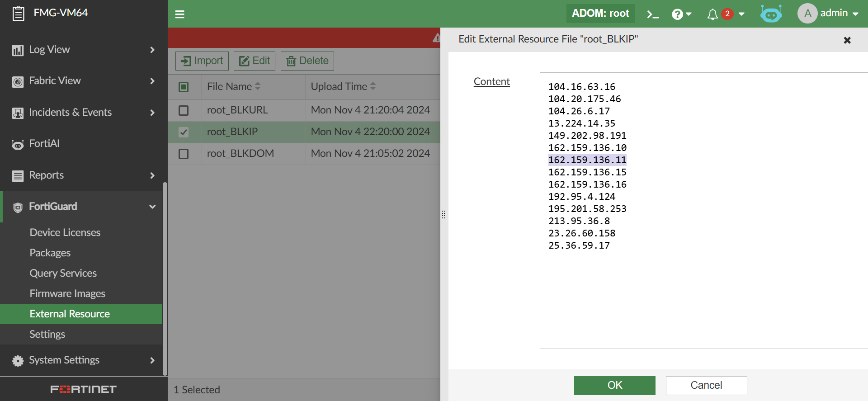Click the Edit button

point(255,61)
